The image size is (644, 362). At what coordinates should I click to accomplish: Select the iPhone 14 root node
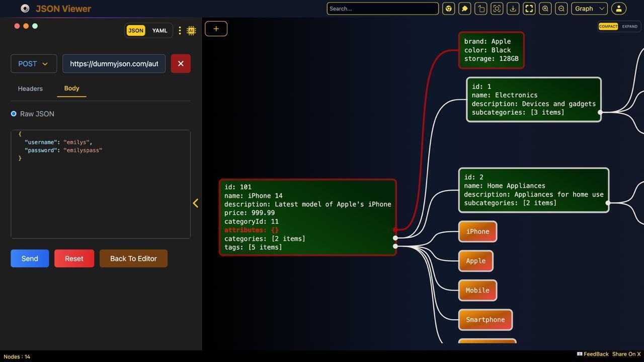point(307,217)
